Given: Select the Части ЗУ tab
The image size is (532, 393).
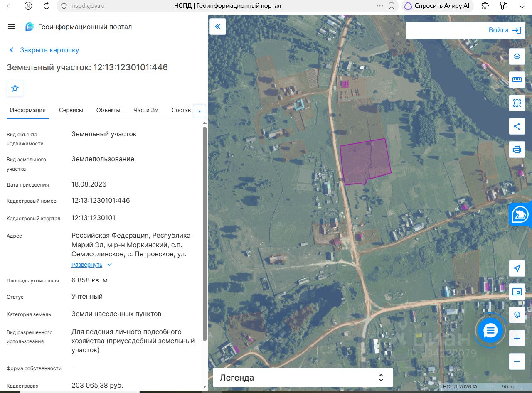Looking at the screenshot, I should click(146, 110).
